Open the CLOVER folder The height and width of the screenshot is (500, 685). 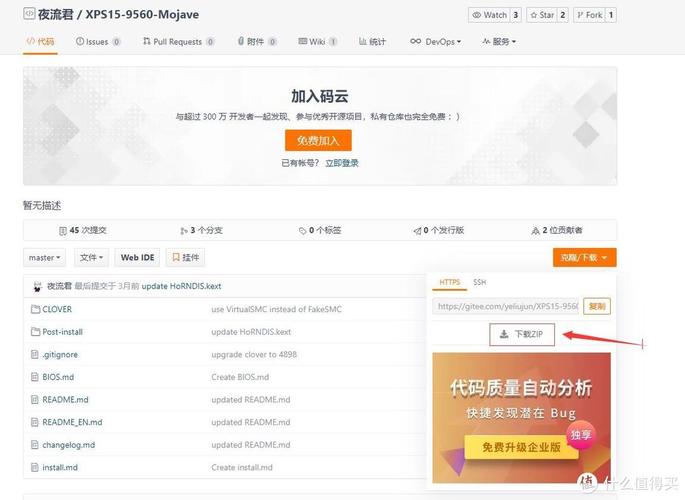coord(57,309)
